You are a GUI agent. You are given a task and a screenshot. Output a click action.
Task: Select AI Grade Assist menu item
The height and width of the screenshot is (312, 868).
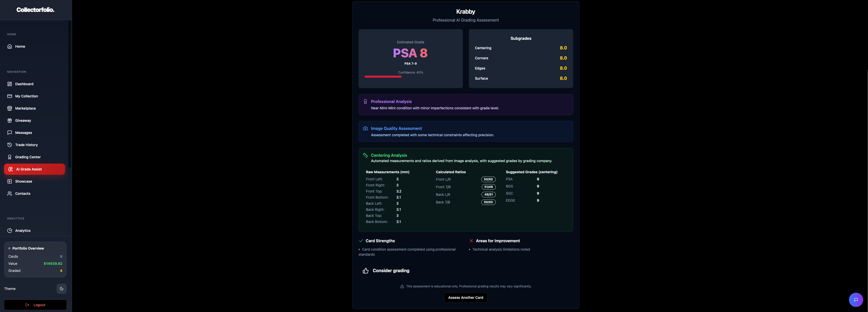coord(34,169)
